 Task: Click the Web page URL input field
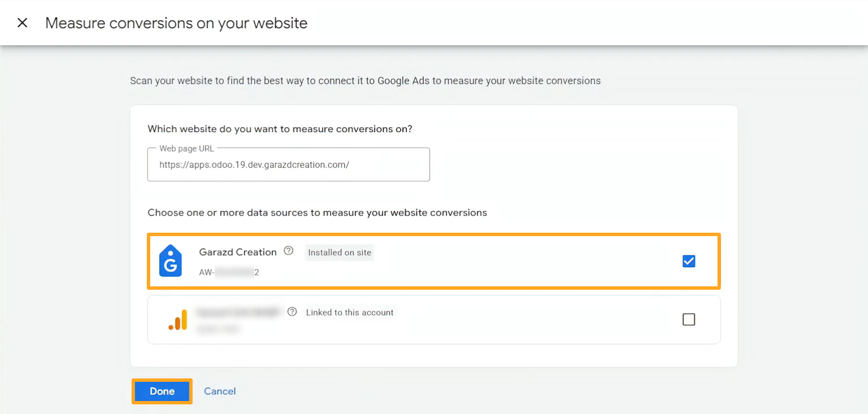289,164
